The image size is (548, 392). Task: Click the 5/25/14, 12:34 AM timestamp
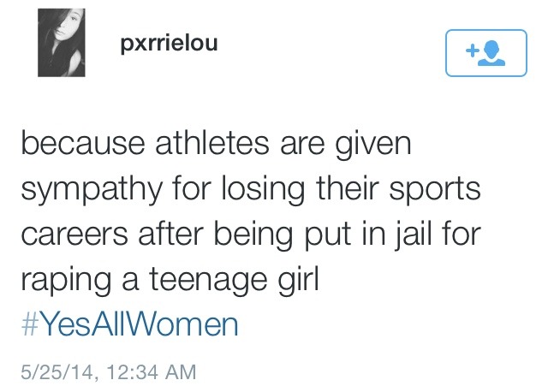click(x=109, y=371)
